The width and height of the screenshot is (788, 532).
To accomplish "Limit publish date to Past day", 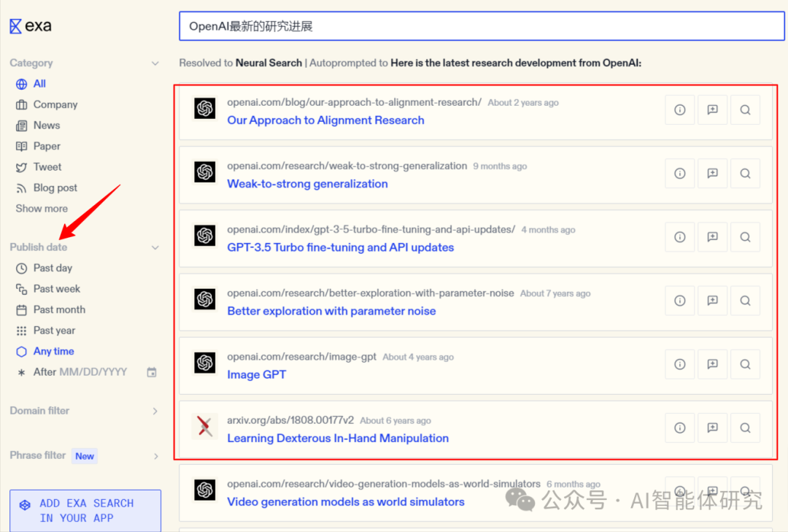I will point(44,268).
